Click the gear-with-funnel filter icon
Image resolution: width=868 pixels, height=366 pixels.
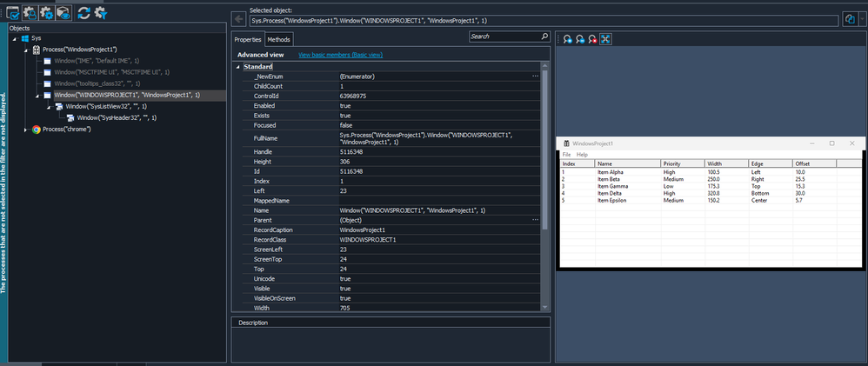[x=101, y=13]
